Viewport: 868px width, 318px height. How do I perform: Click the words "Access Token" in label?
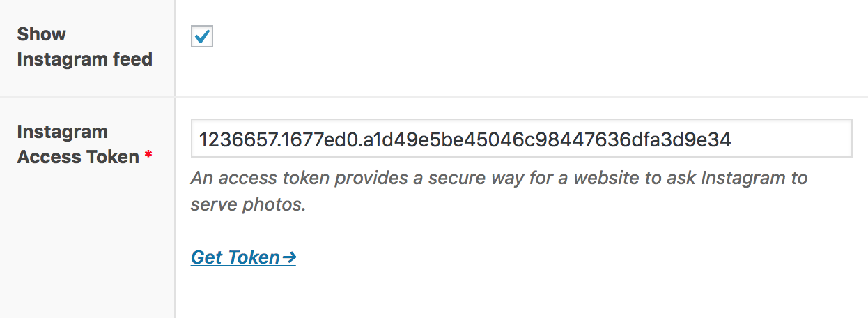[x=78, y=157]
